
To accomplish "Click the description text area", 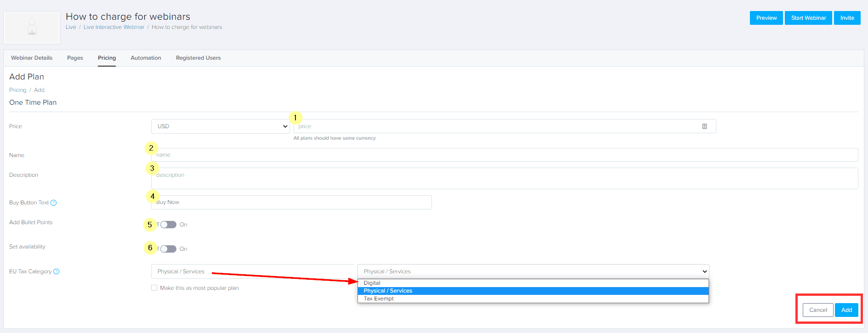I will point(505,178).
